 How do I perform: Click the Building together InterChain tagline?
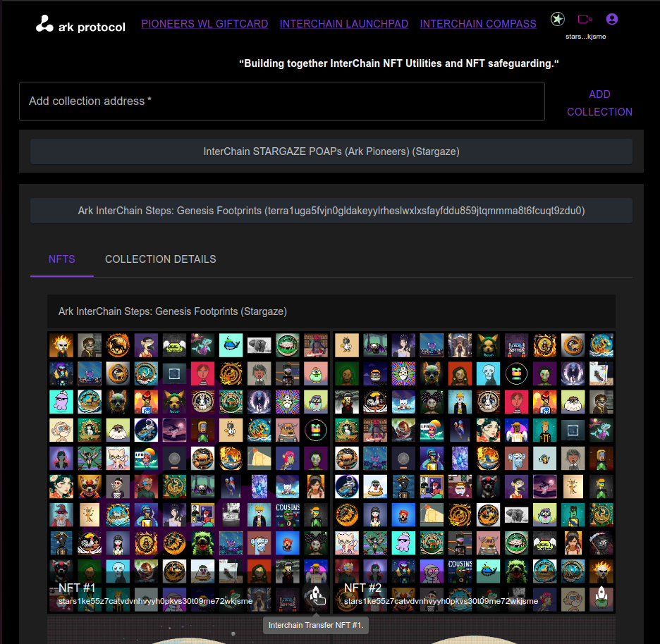399,63
